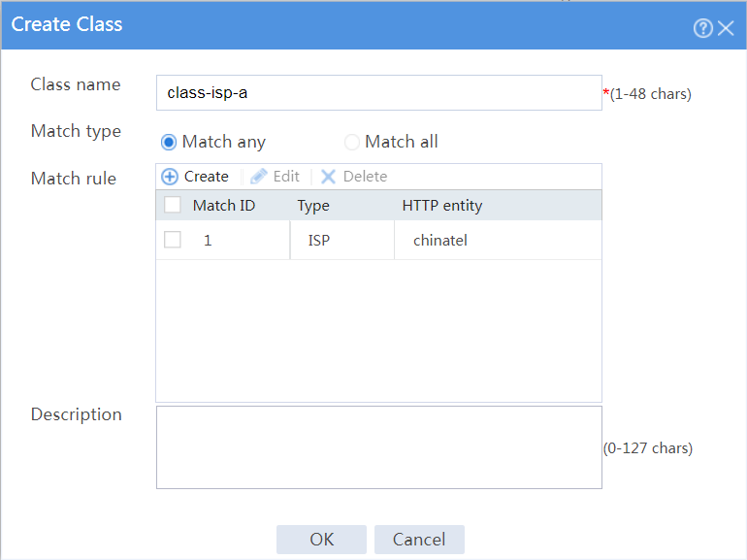Screen dimensions: 747x560
Task: Click into the Description text area
Action: (379, 447)
